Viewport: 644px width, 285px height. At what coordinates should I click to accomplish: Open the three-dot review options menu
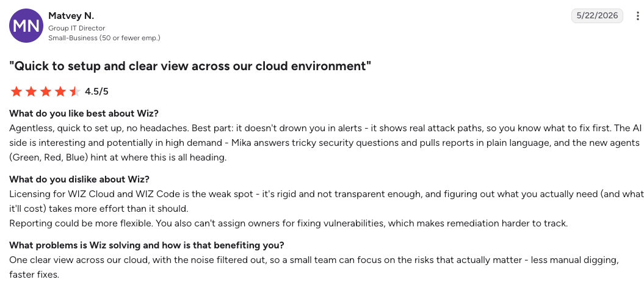(x=638, y=16)
